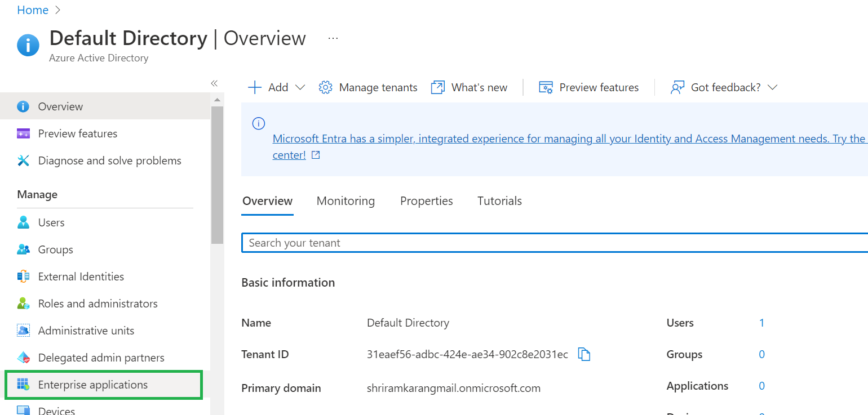Open Administrative units menu item
The height and width of the screenshot is (415, 868).
tap(105, 331)
